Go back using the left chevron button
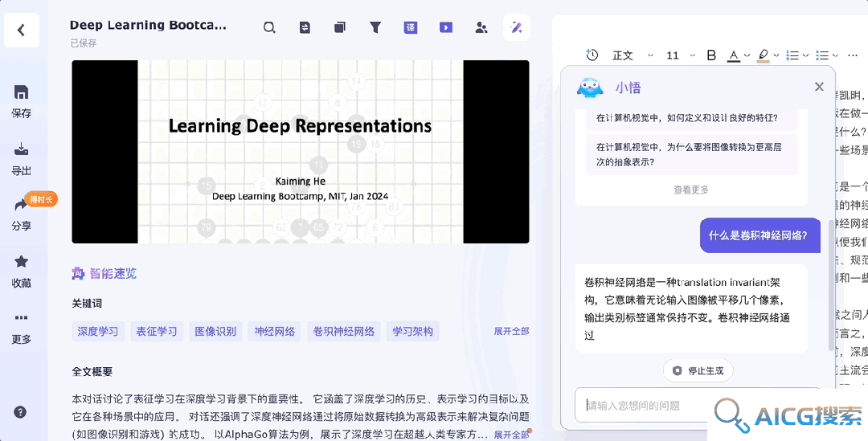Image resolution: width=868 pixels, height=441 pixels. [21, 30]
